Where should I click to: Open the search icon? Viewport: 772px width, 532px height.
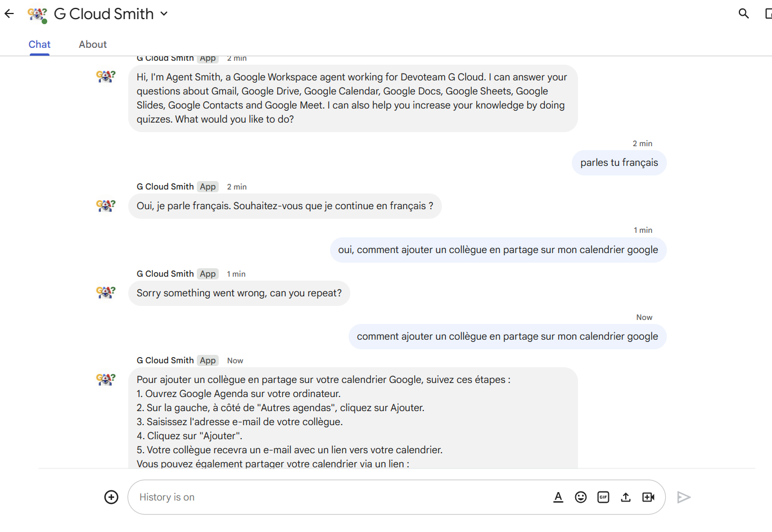(x=743, y=13)
